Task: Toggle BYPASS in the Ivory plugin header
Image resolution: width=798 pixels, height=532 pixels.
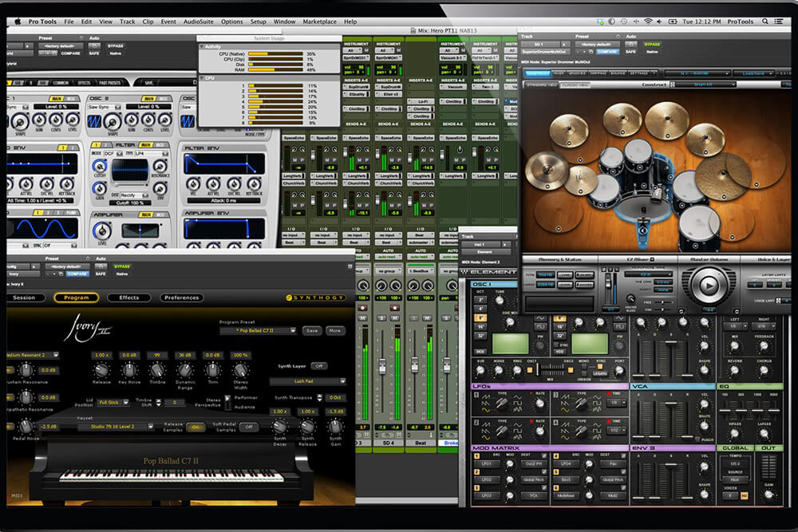Action: point(122,266)
